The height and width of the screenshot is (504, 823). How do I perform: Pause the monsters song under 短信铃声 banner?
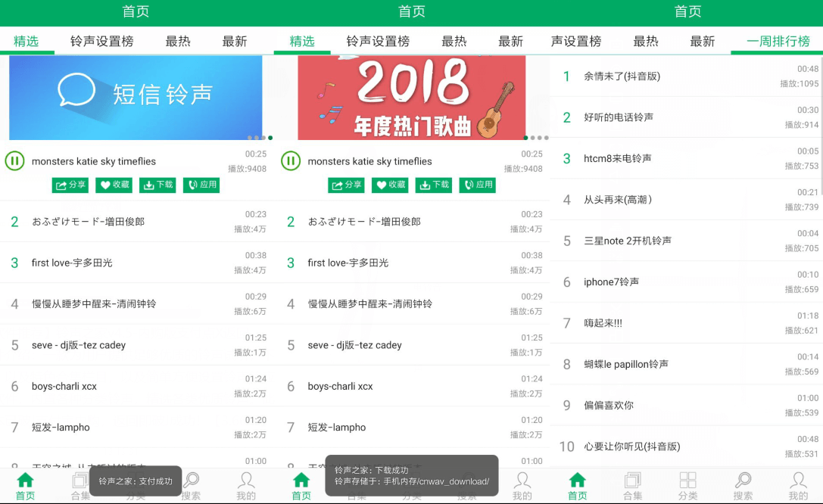click(14, 161)
